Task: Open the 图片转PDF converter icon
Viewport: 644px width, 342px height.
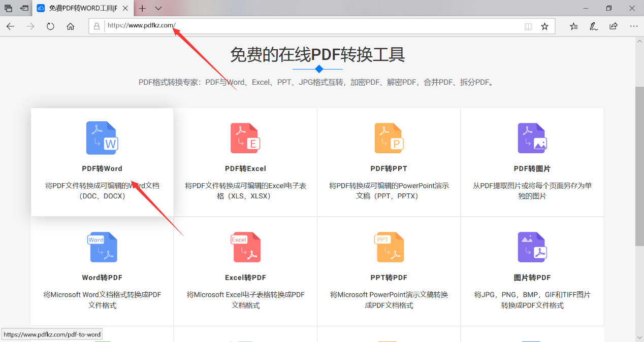Action: coord(532,247)
